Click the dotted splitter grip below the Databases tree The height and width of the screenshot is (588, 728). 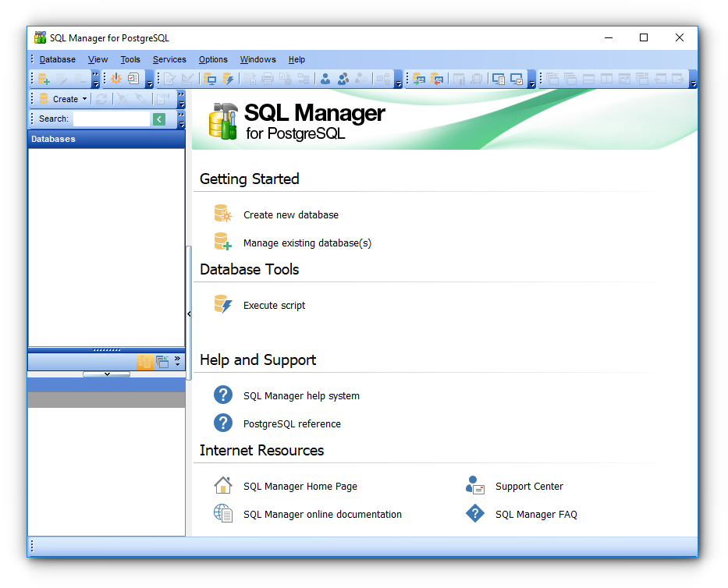(106, 350)
